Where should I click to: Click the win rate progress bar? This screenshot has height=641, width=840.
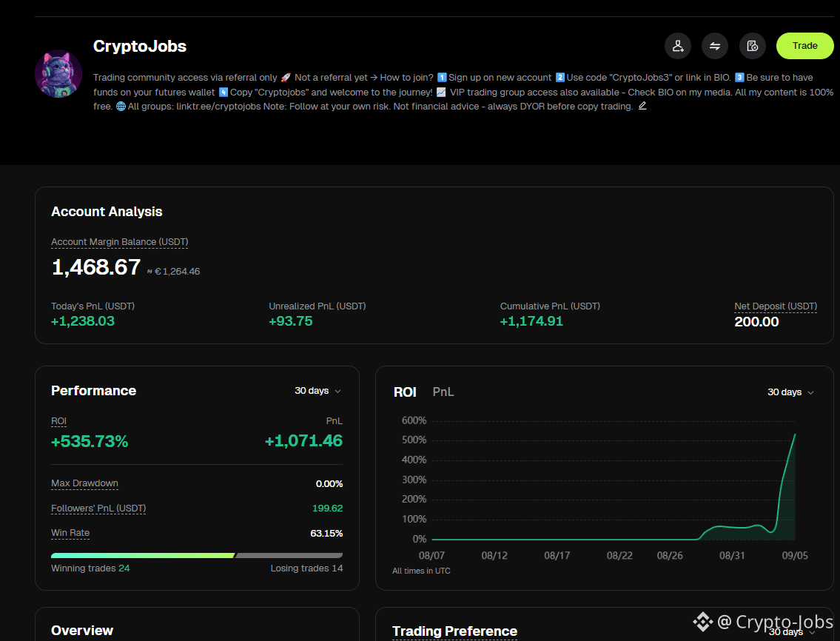(197, 555)
